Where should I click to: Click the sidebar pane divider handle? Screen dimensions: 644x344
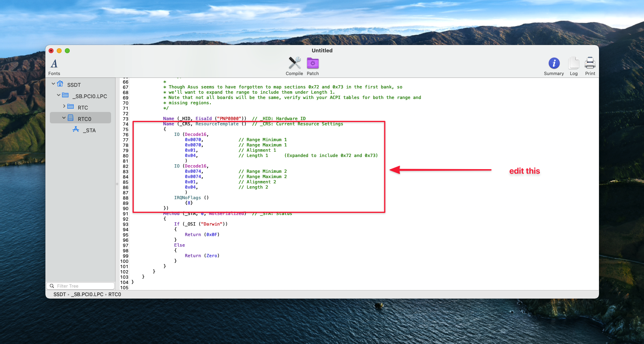117,184
